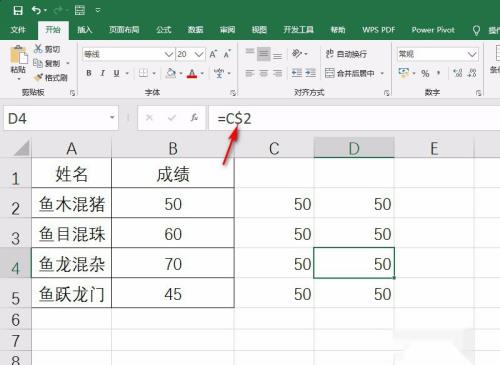The width and height of the screenshot is (500, 365).
Task: Select cell containing 鱼目混珠
Action: 71,233
